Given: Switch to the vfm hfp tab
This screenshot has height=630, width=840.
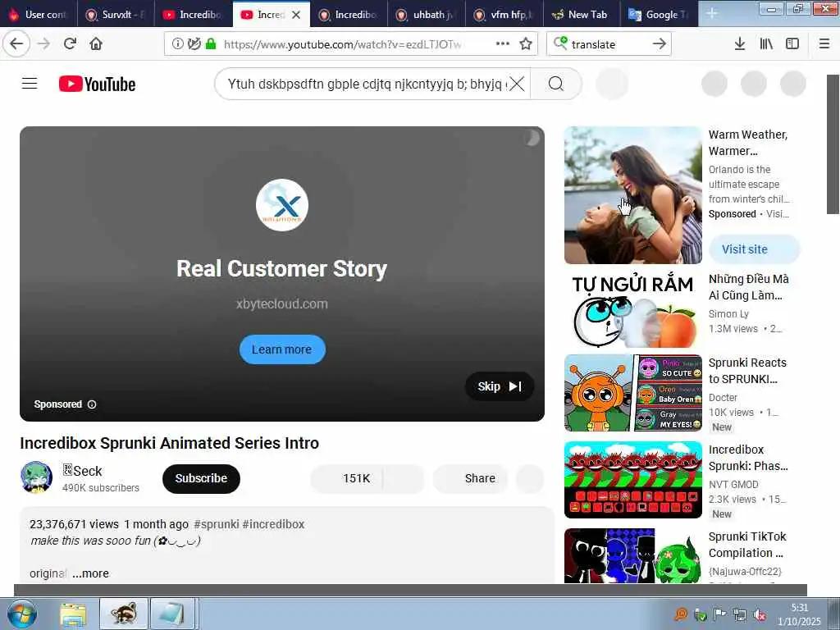Looking at the screenshot, I should pos(504,15).
